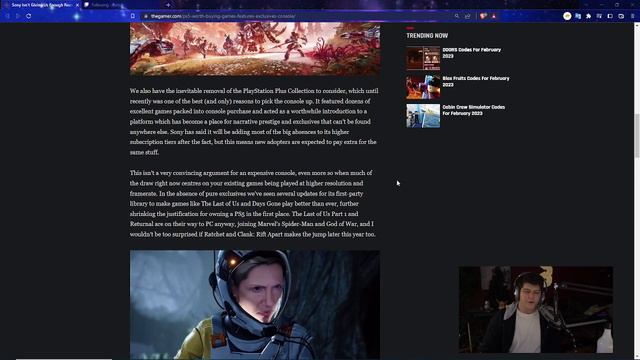
Task: Click the Returnal astronaut article image
Action: coord(255,304)
